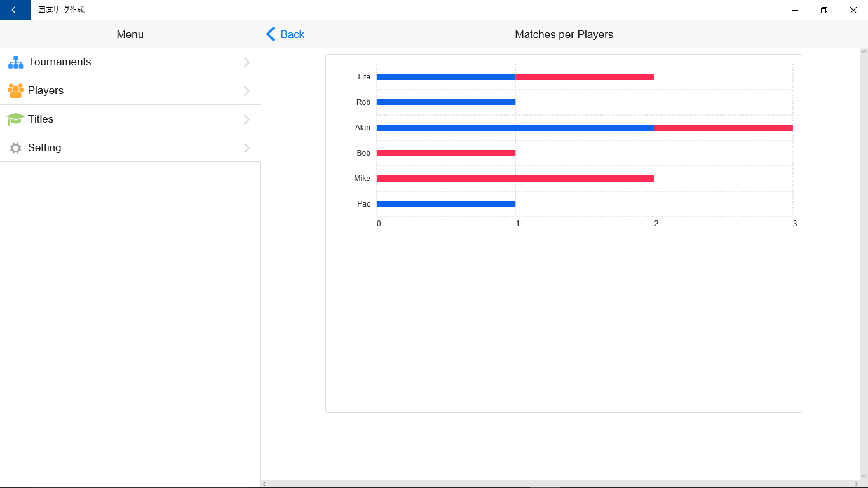Expand Tournaments via its right chevron

pyautogui.click(x=247, y=62)
